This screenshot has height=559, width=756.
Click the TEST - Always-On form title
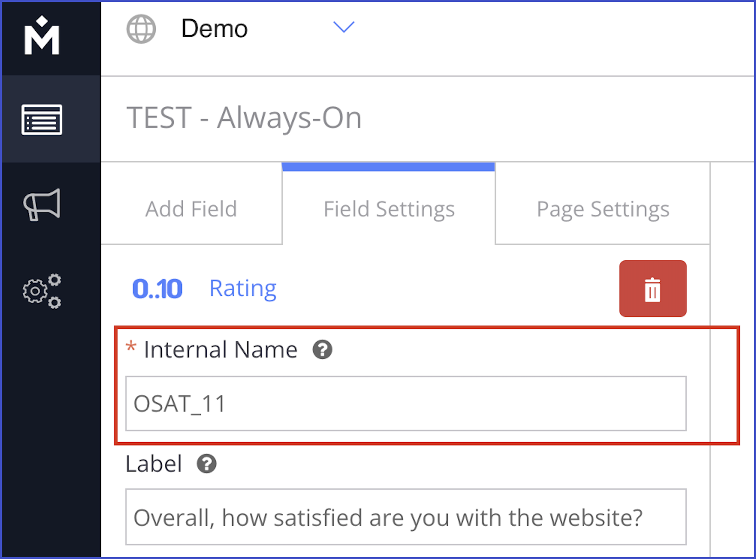244,118
